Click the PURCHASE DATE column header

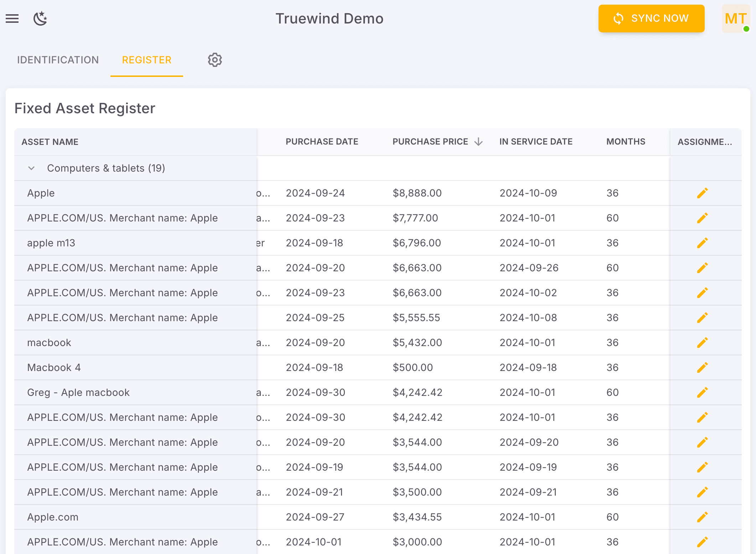click(x=322, y=141)
